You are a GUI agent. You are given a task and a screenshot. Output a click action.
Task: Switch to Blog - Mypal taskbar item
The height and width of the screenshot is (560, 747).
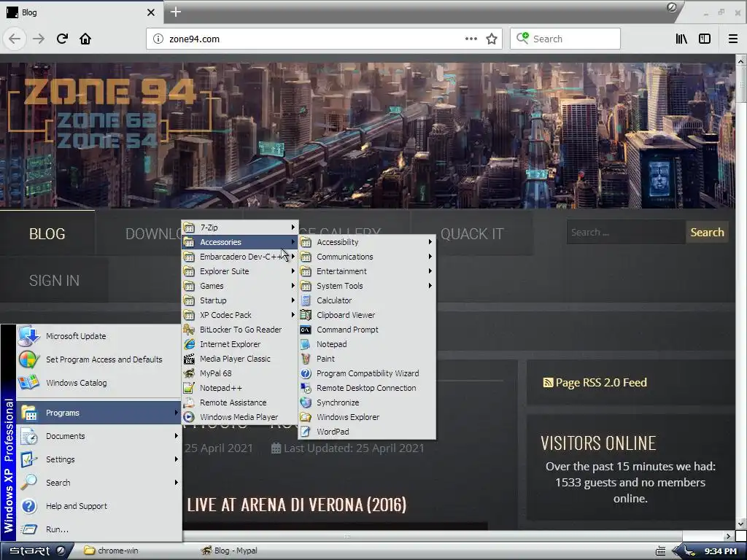tap(230, 551)
